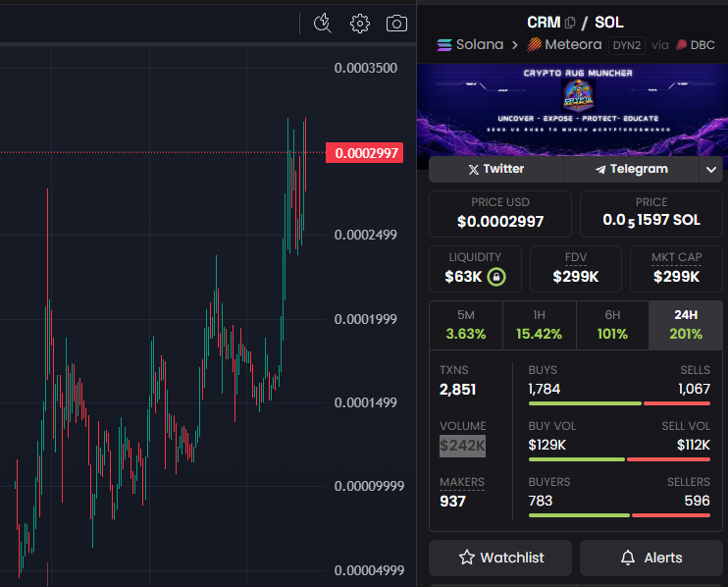Screen dimensions: 728x587
Task: Click the CRM token symbol title
Action: point(544,23)
